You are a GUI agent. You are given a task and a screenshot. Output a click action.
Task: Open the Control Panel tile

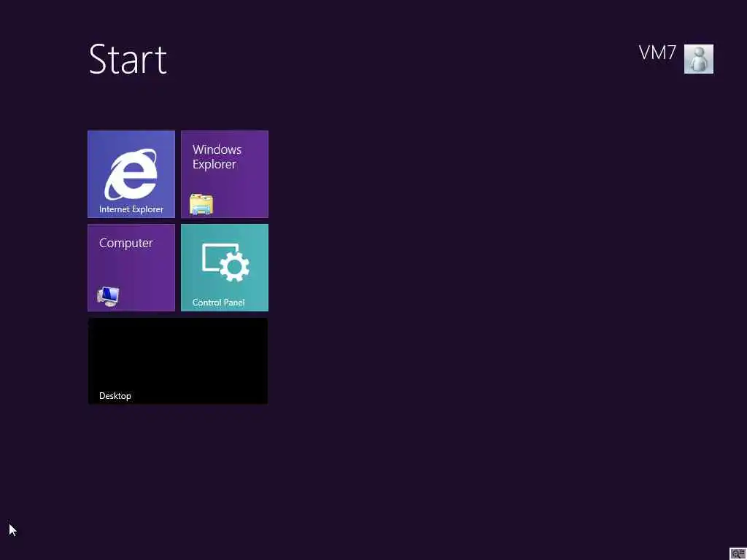[225, 268]
